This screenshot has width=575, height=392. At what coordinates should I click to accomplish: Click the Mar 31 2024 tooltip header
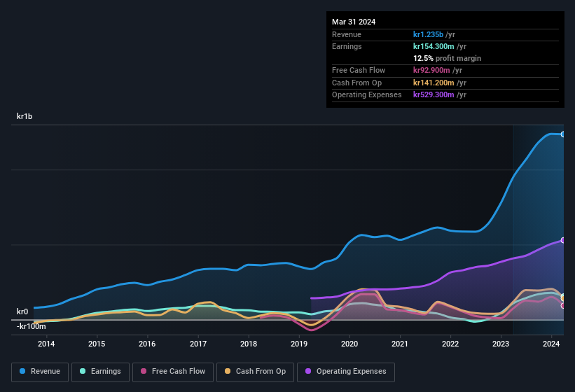click(x=354, y=22)
